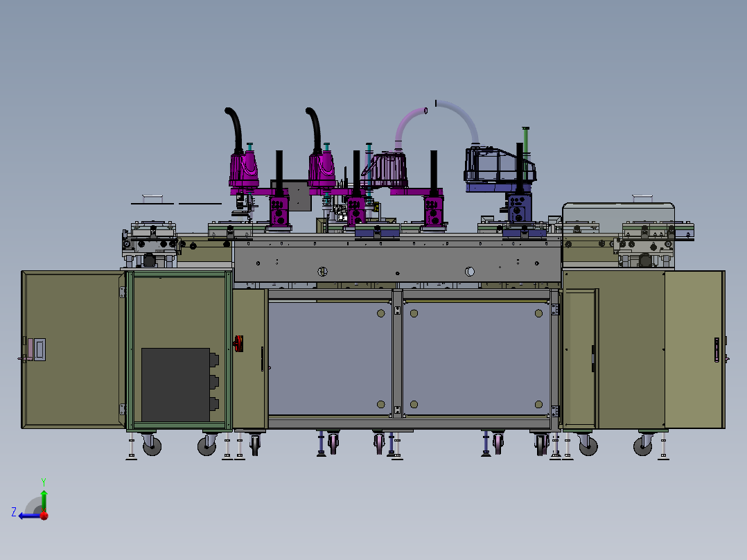The width and height of the screenshot is (747, 560).
Task: Pick the handle on the right cabinet door
Action: pos(717,350)
